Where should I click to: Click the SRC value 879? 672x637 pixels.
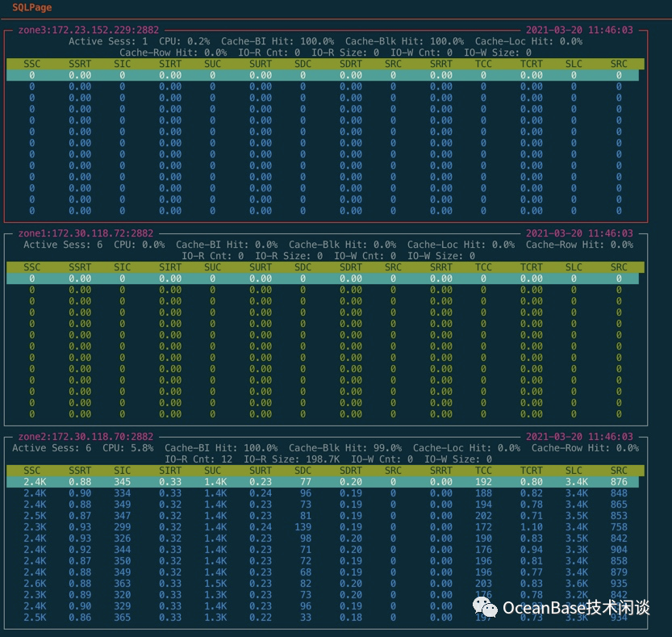coord(619,572)
